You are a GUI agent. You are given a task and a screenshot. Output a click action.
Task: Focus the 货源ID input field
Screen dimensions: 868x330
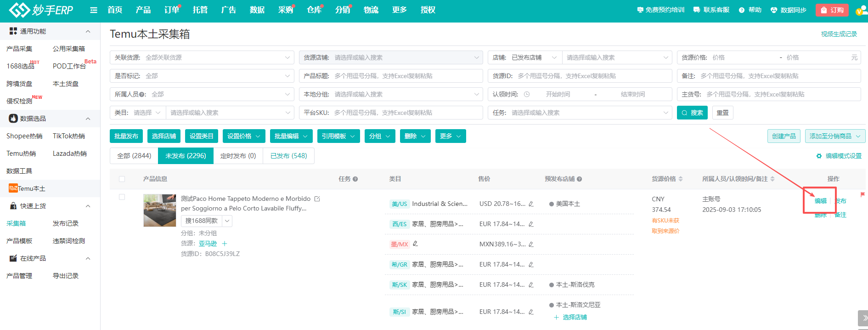pyautogui.click(x=580, y=76)
